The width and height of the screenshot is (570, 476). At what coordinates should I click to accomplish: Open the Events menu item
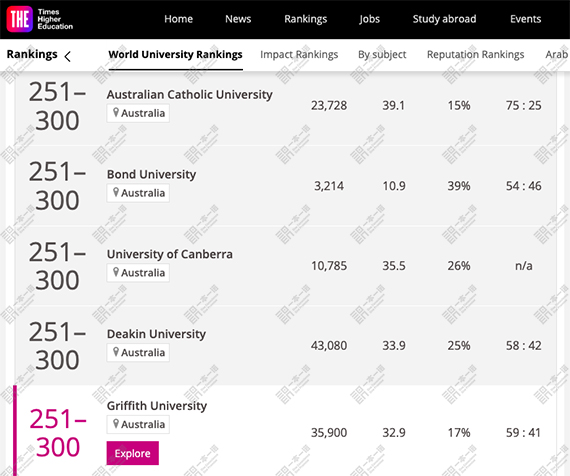[x=525, y=19]
